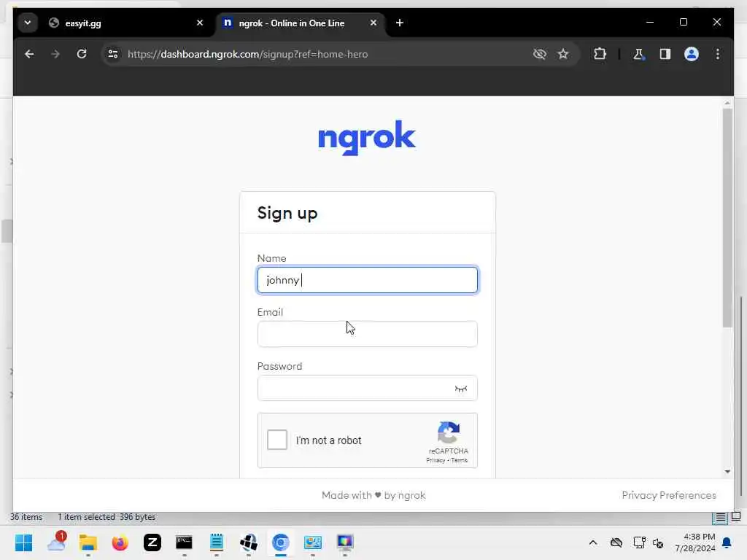Toggle password visibility eye icon
The image size is (747, 560).
[461, 389]
